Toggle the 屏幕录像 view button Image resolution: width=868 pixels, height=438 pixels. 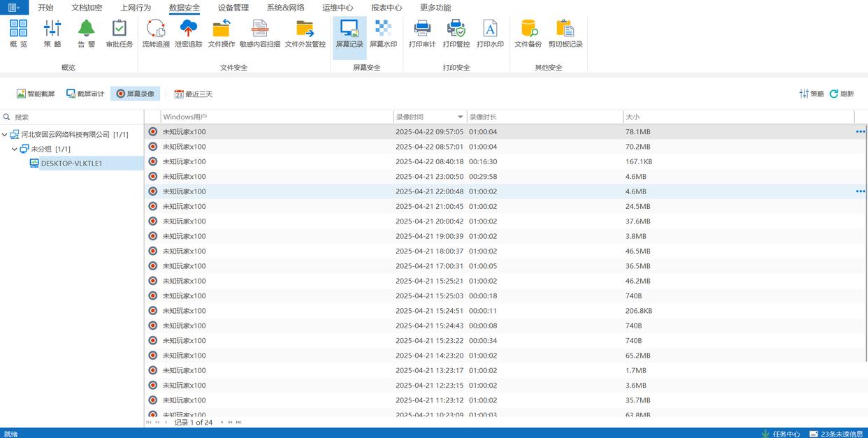click(135, 94)
